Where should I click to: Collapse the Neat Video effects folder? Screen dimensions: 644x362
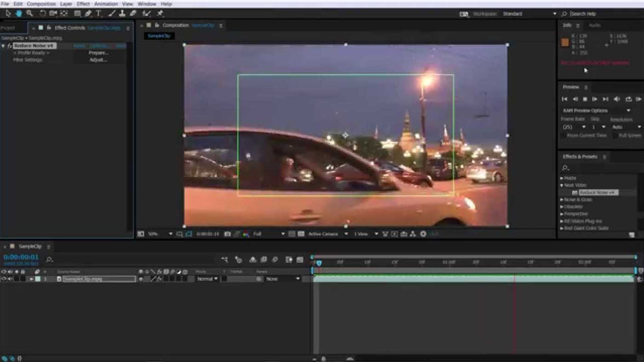[562, 185]
